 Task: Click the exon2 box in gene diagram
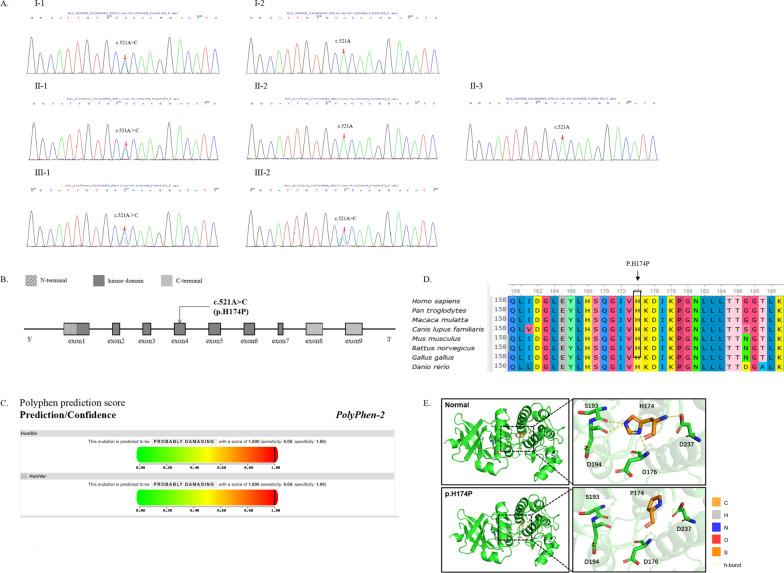click(x=116, y=329)
